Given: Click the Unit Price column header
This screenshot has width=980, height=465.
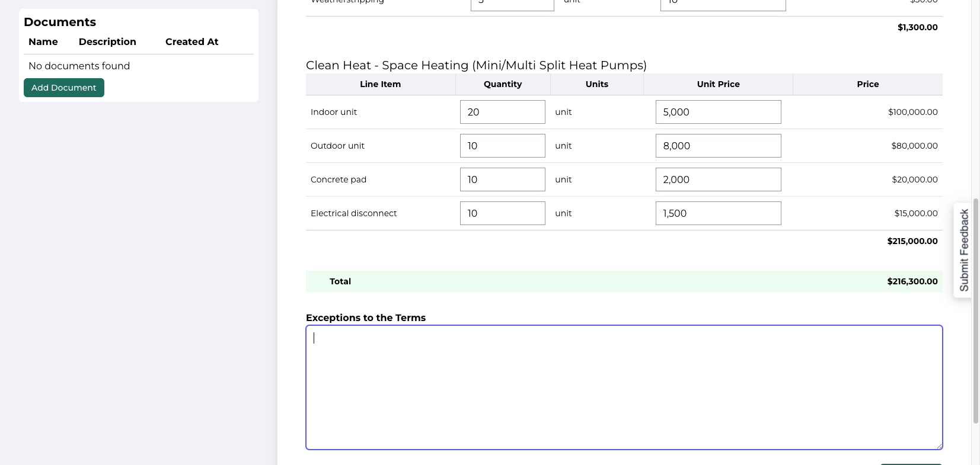Looking at the screenshot, I should coord(719,84).
